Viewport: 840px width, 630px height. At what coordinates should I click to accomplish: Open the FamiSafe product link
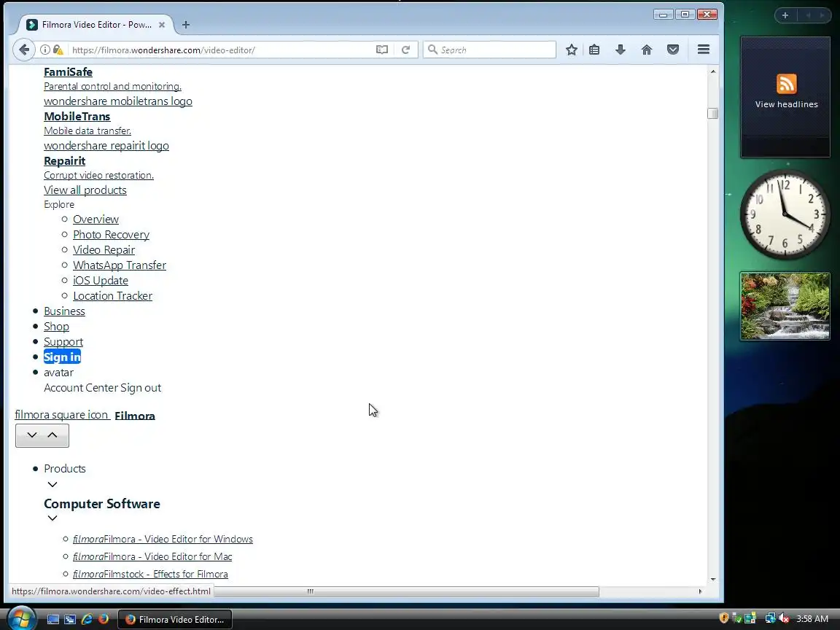(68, 71)
